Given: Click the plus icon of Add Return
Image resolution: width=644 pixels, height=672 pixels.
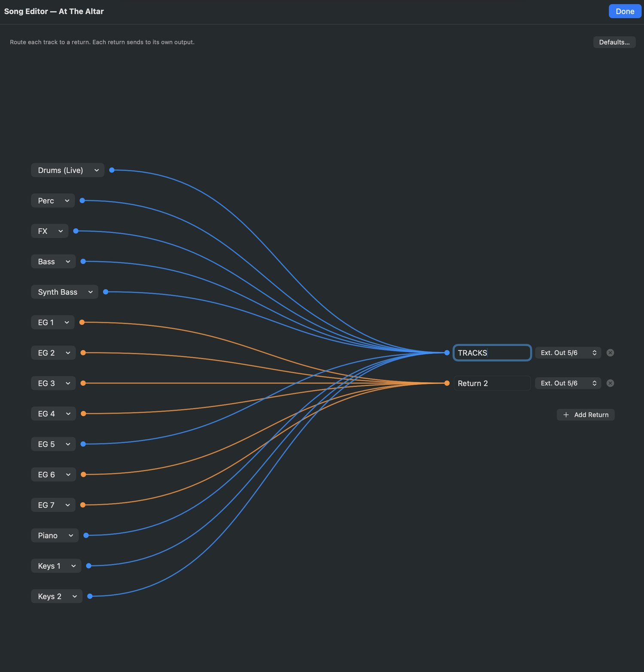Looking at the screenshot, I should click(566, 415).
